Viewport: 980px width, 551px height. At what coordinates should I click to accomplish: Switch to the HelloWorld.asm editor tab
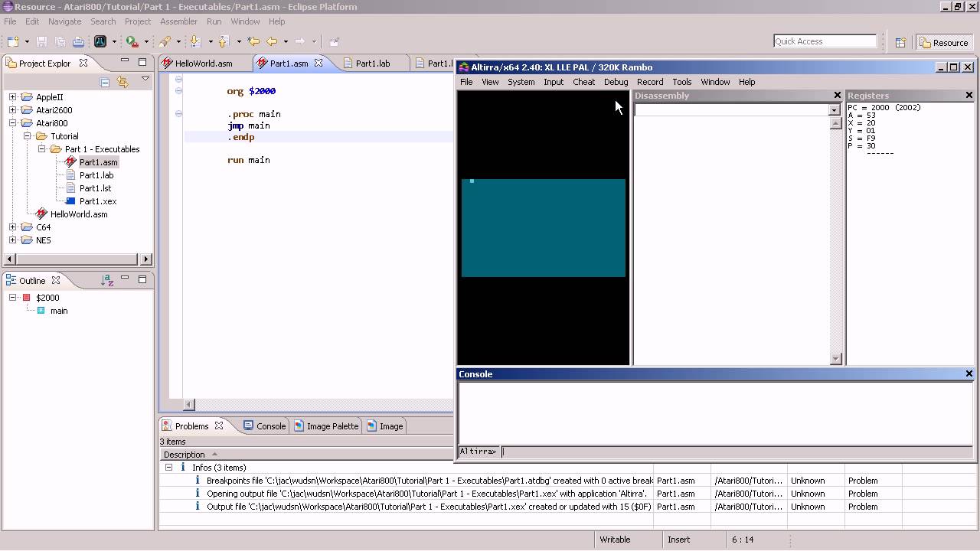point(203,64)
